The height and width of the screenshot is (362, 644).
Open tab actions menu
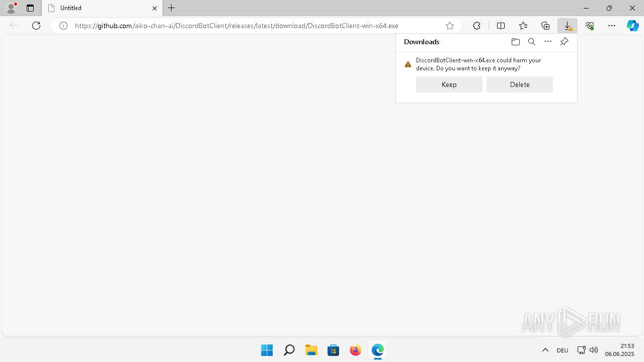click(x=30, y=8)
